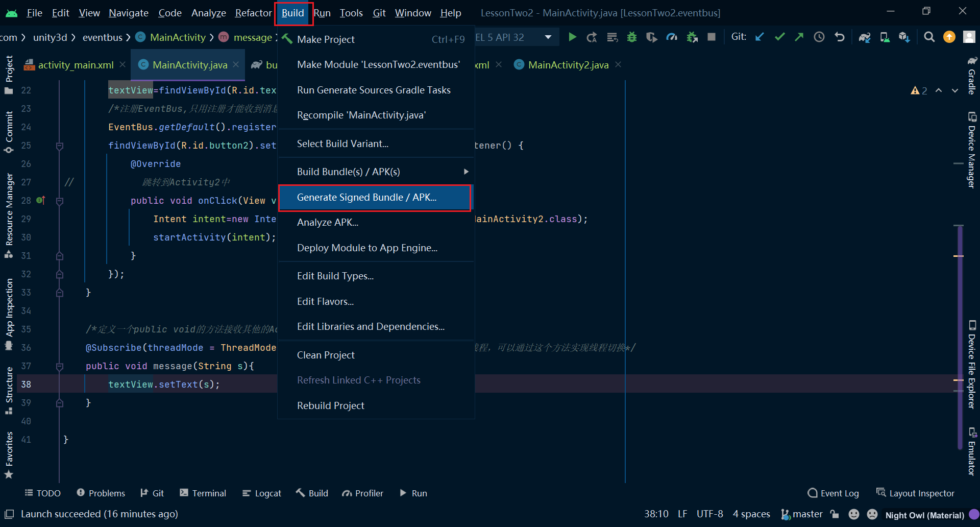
Task: Toggle the Gradle tool window
Action: [x=972, y=76]
